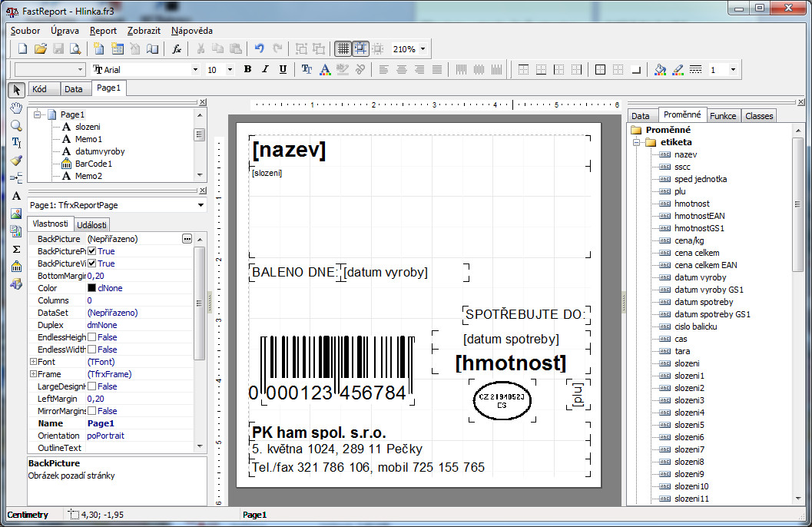The width and height of the screenshot is (812, 527).
Task: Open the Soubor menu
Action: pos(25,31)
